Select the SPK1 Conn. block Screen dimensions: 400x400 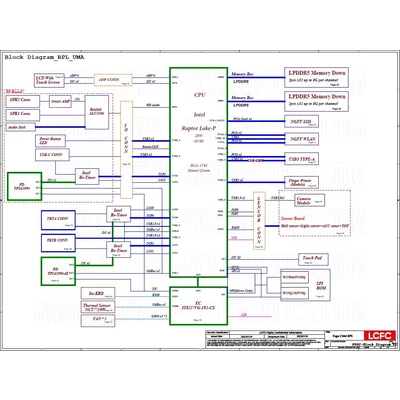23,115
